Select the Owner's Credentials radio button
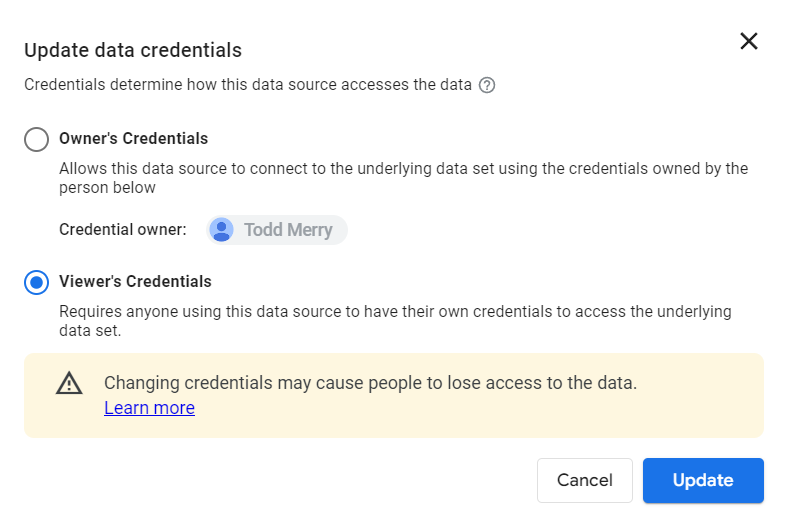This screenshot has height=515, width=788. coord(36,139)
